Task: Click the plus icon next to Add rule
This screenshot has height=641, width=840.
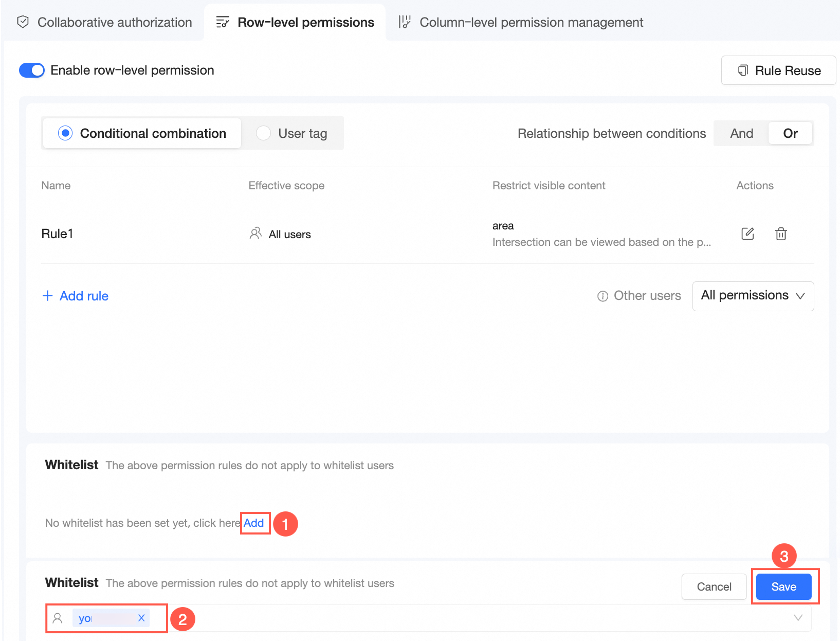Action: click(47, 296)
